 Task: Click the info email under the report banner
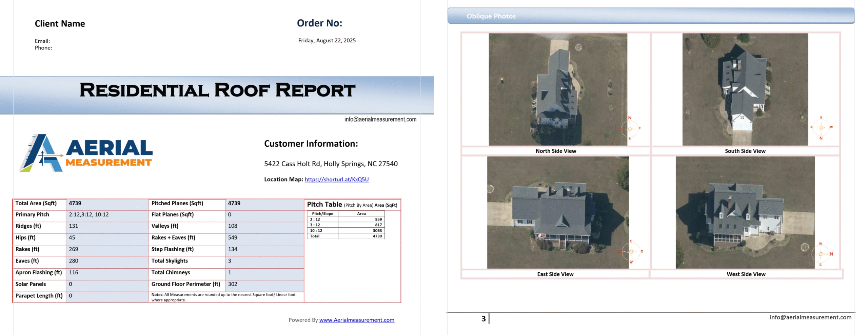point(380,119)
